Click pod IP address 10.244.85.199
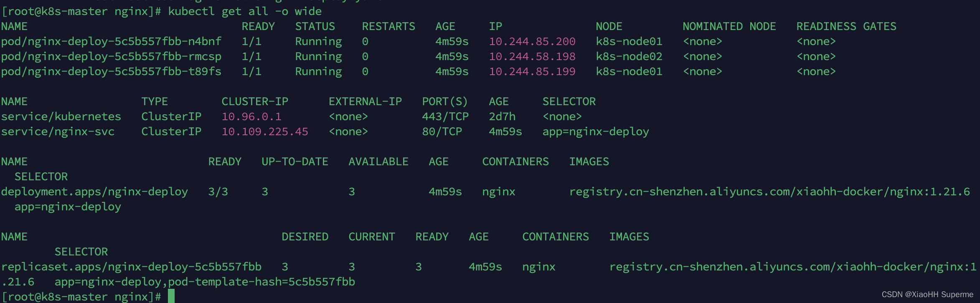Image resolution: width=980 pixels, height=303 pixels. click(x=532, y=71)
